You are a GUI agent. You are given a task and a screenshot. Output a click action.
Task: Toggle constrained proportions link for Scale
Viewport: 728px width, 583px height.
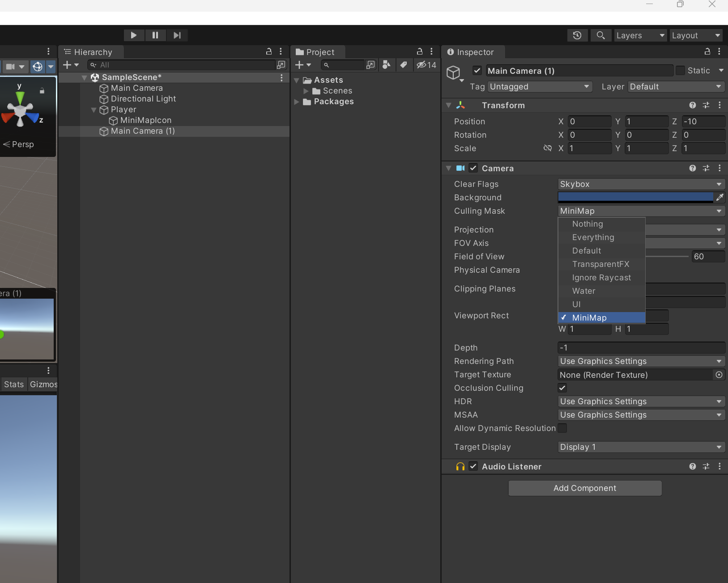pos(548,148)
